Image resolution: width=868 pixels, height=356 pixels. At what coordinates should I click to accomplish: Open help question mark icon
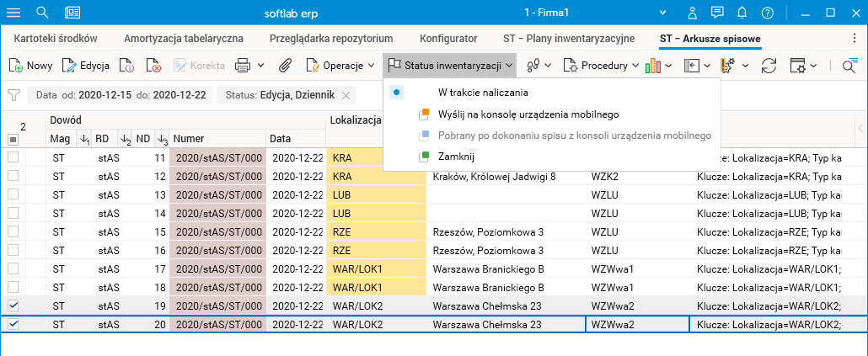[767, 12]
